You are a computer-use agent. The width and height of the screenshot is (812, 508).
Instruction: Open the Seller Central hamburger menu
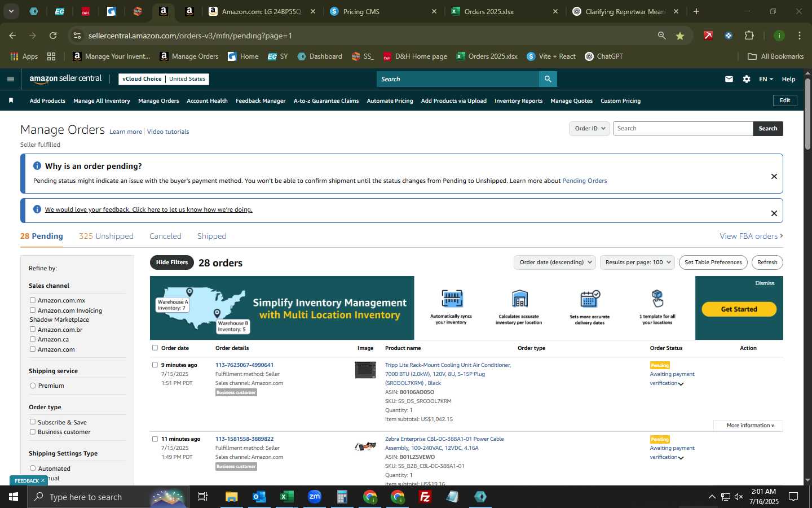(x=11, y=79)
